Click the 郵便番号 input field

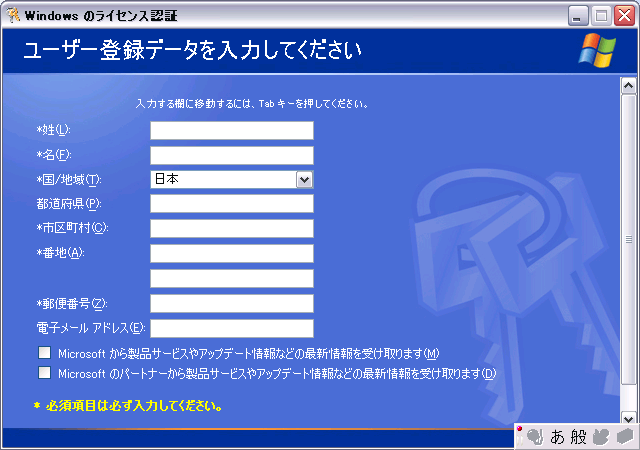click(232, 303)
